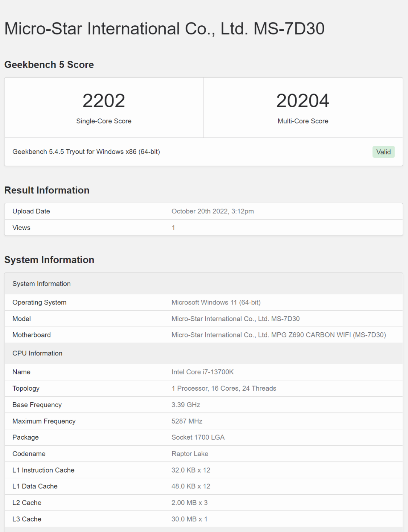Screen dimensions: 408x532
Task: Select the upload date 'October 20th 2022, 3:12pm'
Action: (x=213, y=211)
